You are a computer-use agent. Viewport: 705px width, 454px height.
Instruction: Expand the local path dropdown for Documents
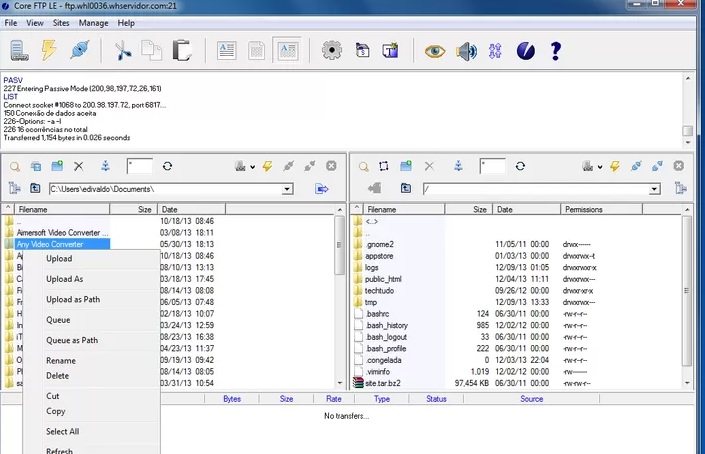(x=287, y=188)
